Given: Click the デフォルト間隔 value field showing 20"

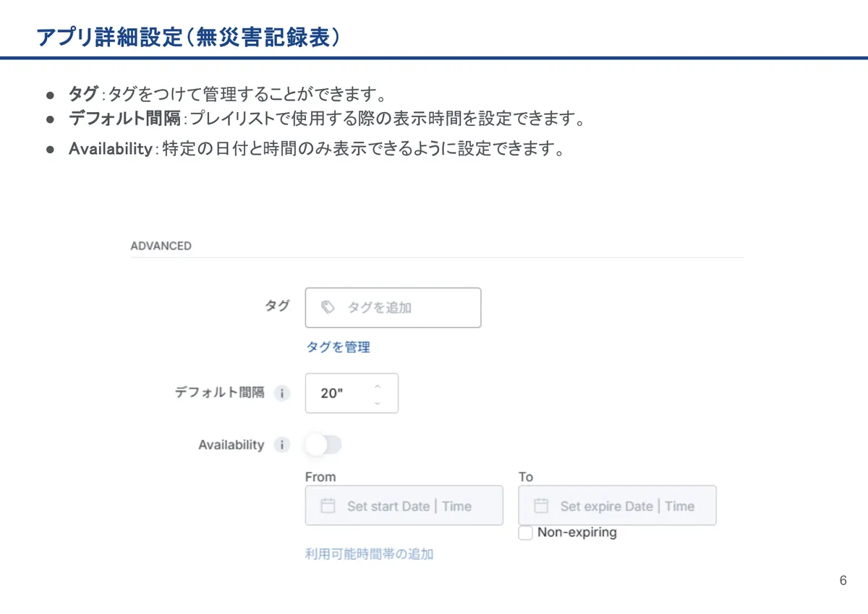Looking at the screenshot, I should point(352,393).
